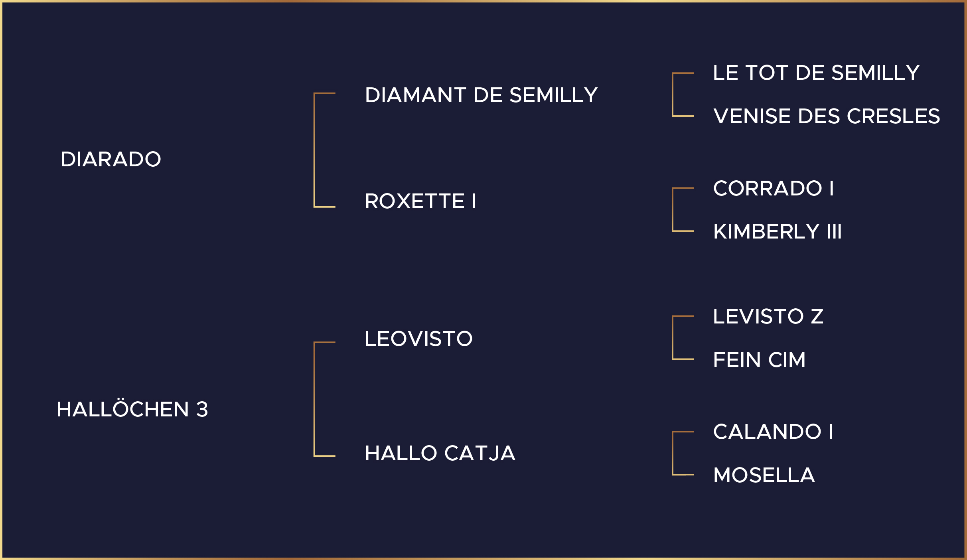Screen dimensions: 967x560
Task: Select LE TOT DE SEMILLY ancestor
Action: (x=816, y=73)
